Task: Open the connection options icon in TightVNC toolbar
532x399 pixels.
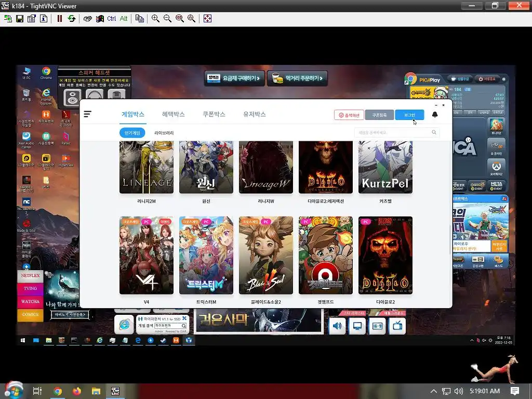Action: click(x=32, y=19)
